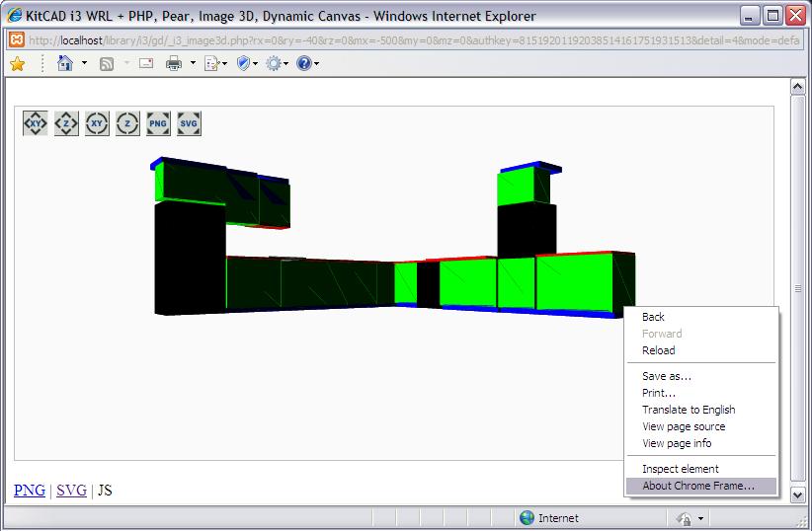Viewport: 812px width, 531px height.
Task: Click the vertical scrollbar down arrow
Action: (797, 494)
